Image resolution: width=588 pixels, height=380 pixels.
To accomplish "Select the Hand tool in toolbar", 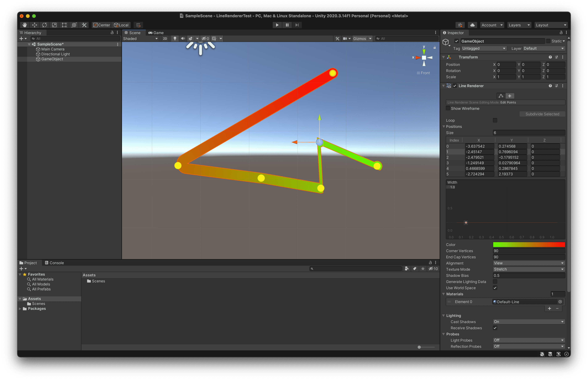I will point(24,25).
